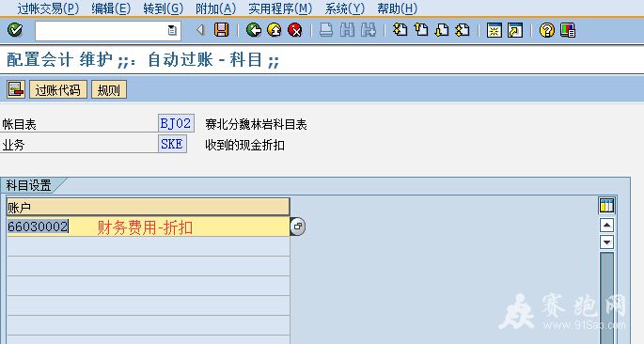Open the Help question mark icon
The height and width of the screenshot is (344, 644).
(x=546, y=30)
